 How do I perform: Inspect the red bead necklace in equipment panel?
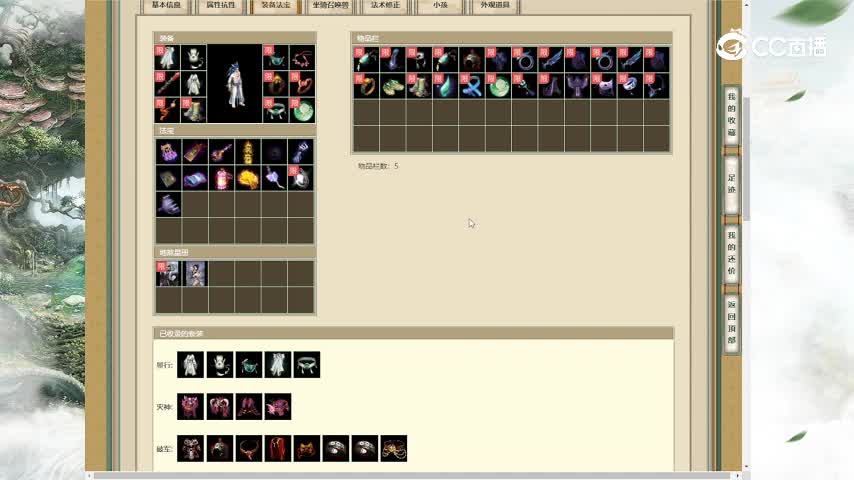[302, 57]
